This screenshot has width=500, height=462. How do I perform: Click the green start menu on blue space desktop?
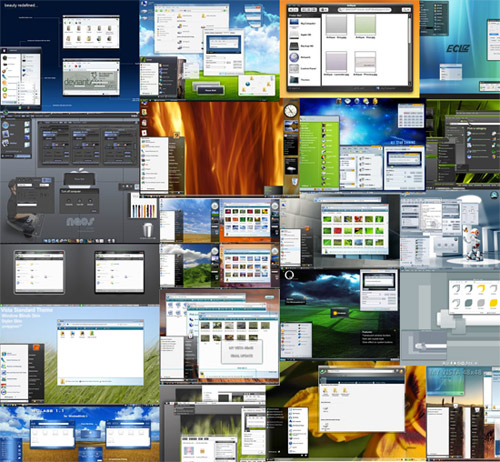319,153
